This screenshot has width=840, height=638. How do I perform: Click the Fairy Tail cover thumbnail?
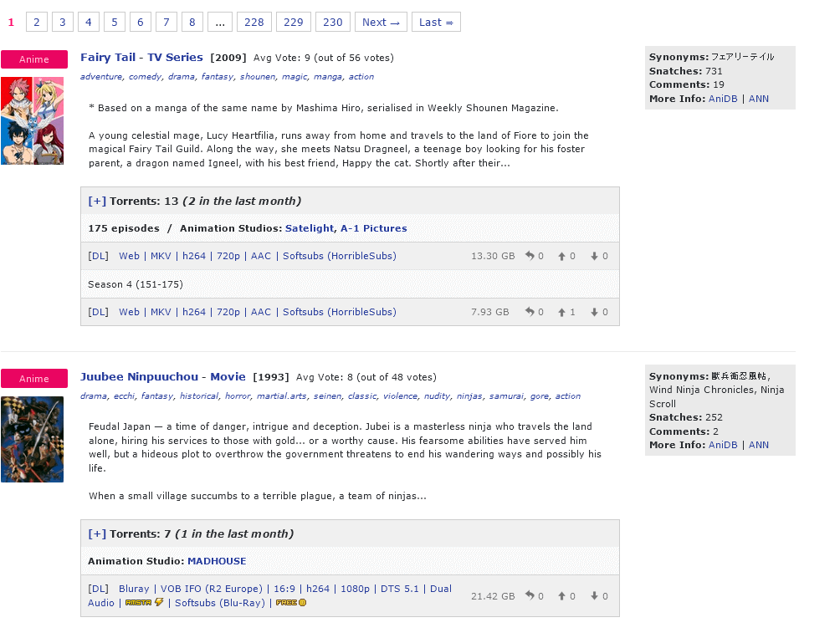coord(32,120)
